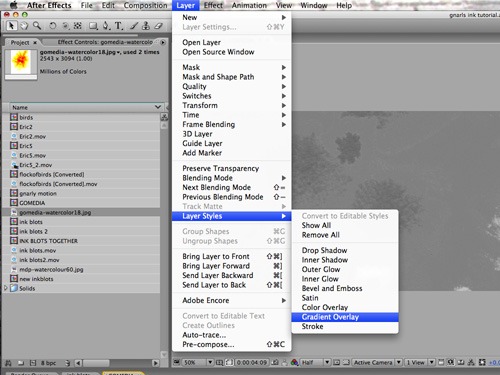500x375 pixels.
Task: Toggle Preserve Transparency in Layer menu
Action: pyautogui.click(x=221, y=168)
